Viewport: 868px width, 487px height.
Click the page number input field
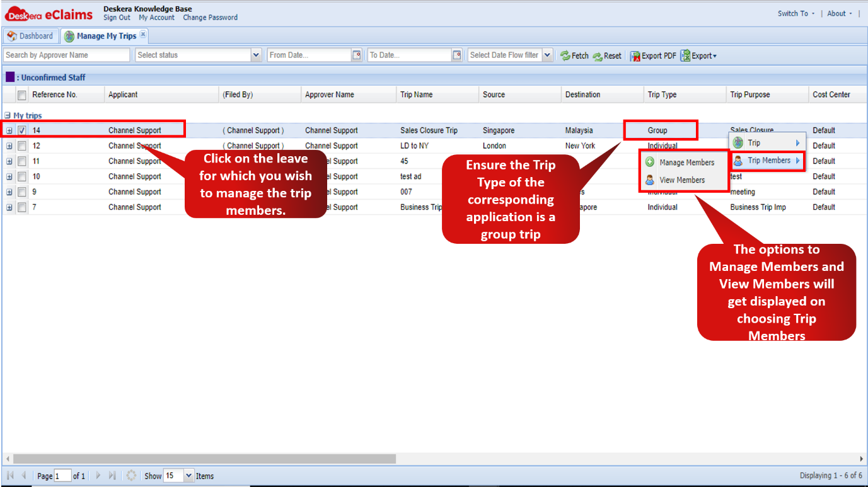(62, 476)
